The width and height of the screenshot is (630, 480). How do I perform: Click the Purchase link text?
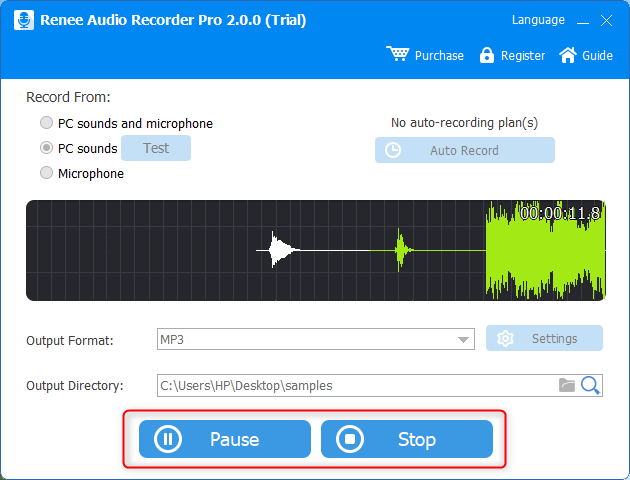pos(439,55)
